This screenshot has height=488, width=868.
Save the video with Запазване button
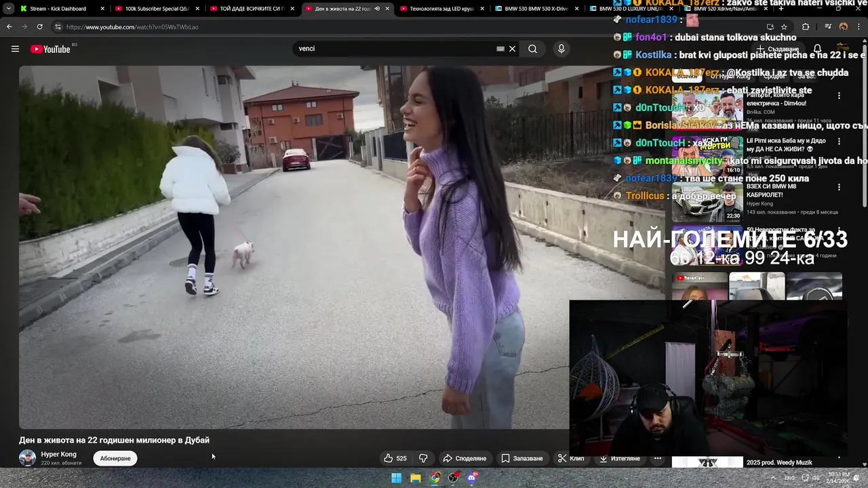522,458
